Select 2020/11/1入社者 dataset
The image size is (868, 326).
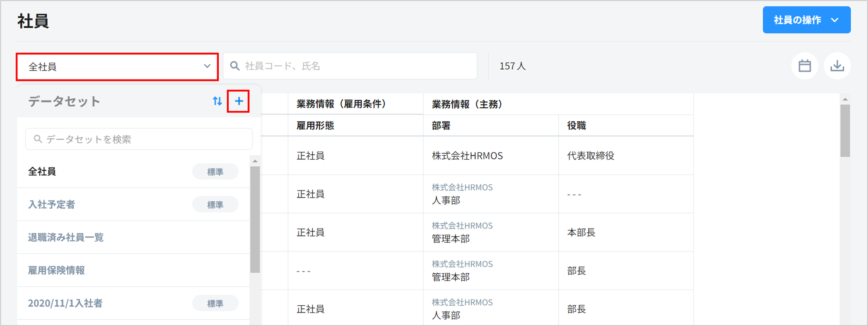(x=65, y=303)
